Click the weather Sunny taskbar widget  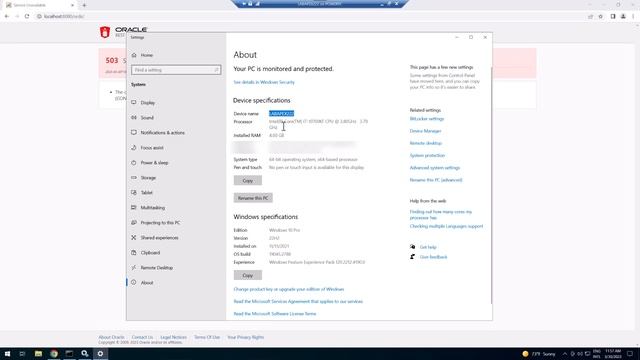539,353
